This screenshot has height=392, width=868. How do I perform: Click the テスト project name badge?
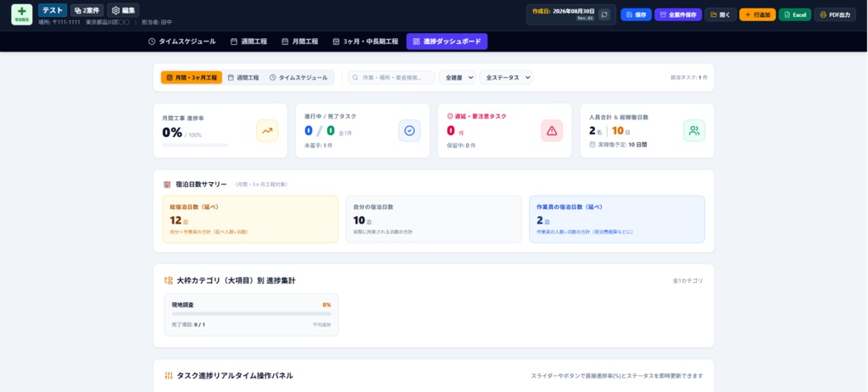[53, 10]
